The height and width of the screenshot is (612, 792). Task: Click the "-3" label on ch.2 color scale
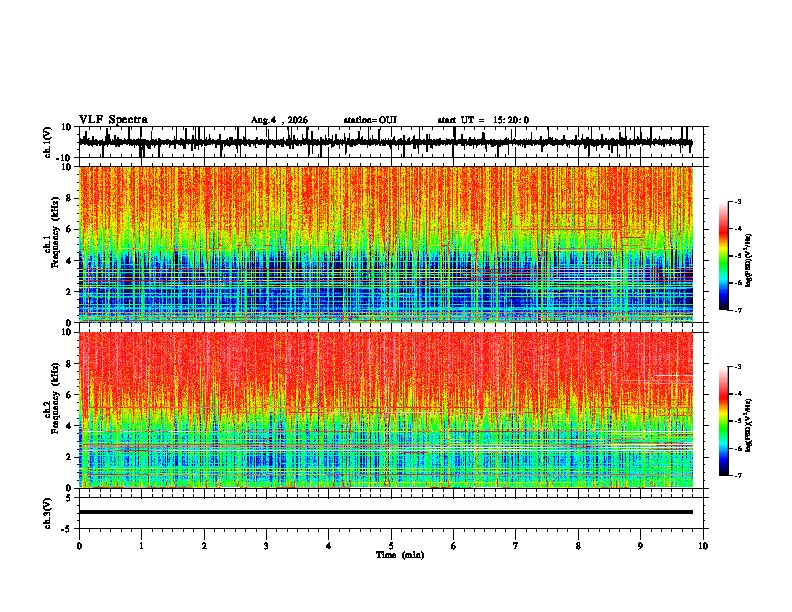738,367
